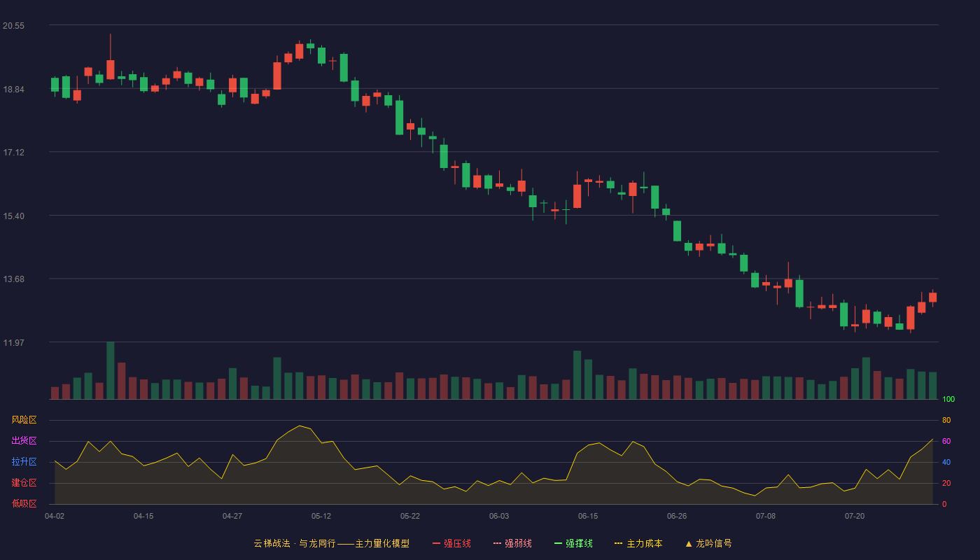The width and height of the screenshot is (980, 560).
Task: Click the 07-20 date label
Action: (855, 516)
